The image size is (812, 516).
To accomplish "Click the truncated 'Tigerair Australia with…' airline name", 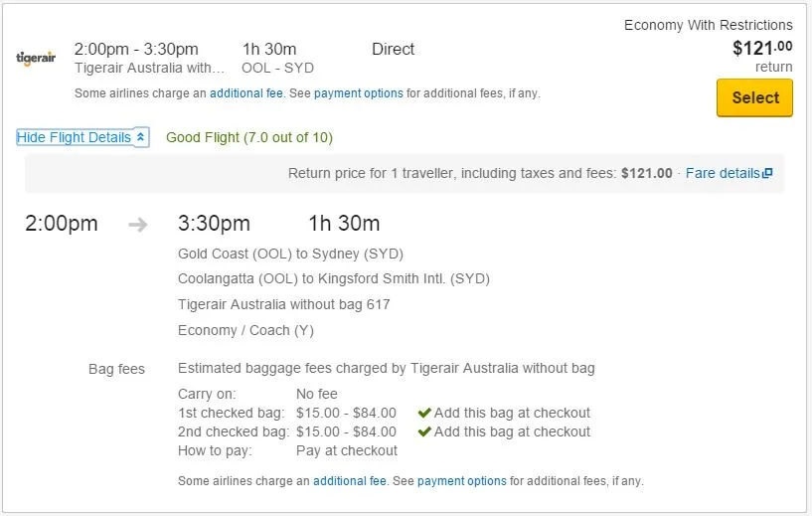I will click(x=149, y=68).
